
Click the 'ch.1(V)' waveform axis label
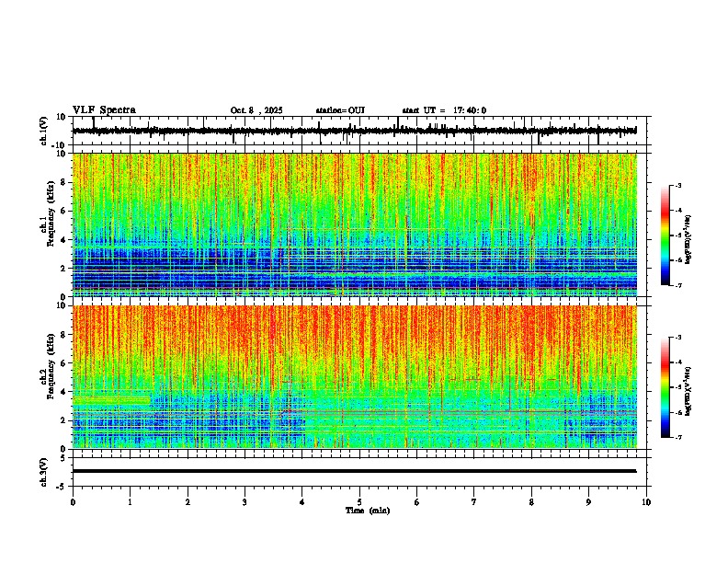(44, 131)
